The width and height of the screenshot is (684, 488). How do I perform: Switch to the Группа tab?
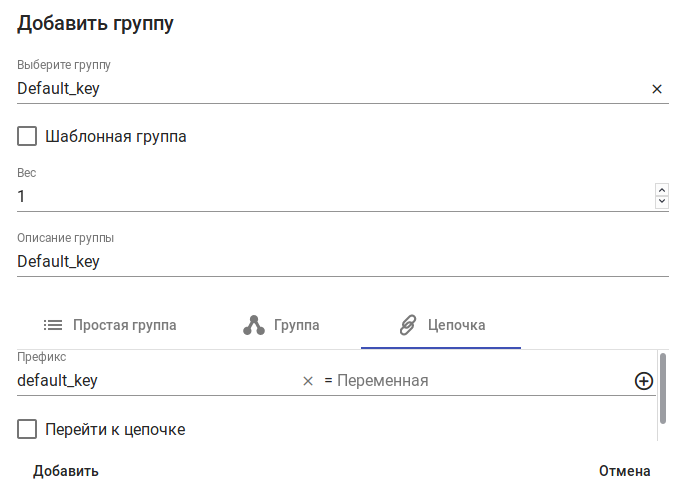(x=282, y=325)
